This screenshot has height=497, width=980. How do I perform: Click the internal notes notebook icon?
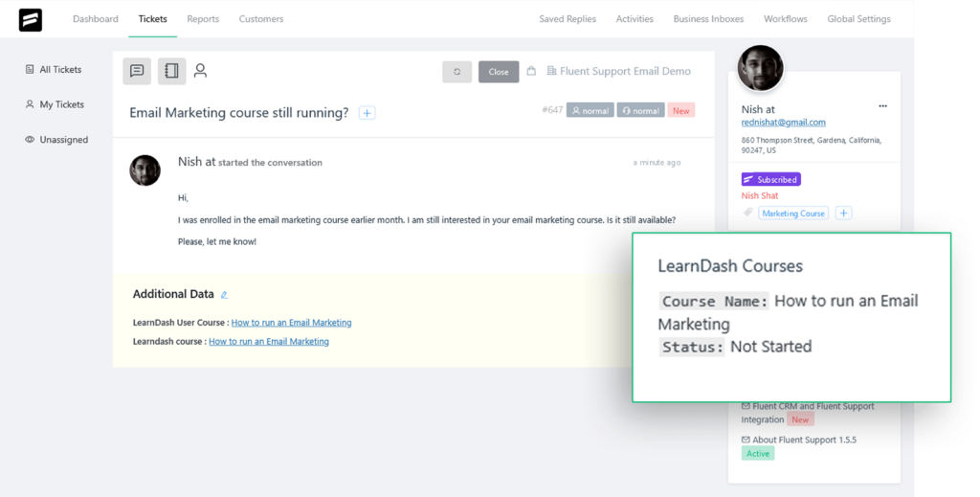point(172,71)
